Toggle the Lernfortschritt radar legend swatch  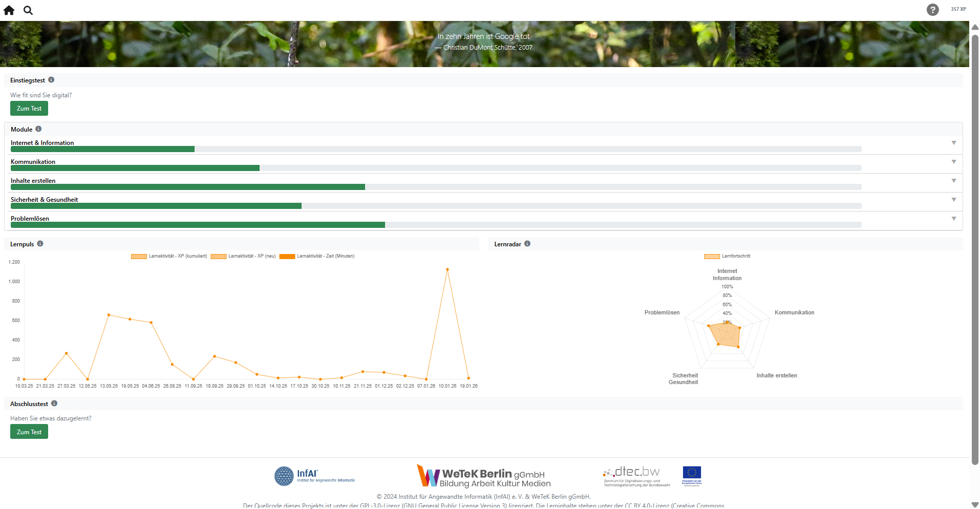(x=712, y=256)
